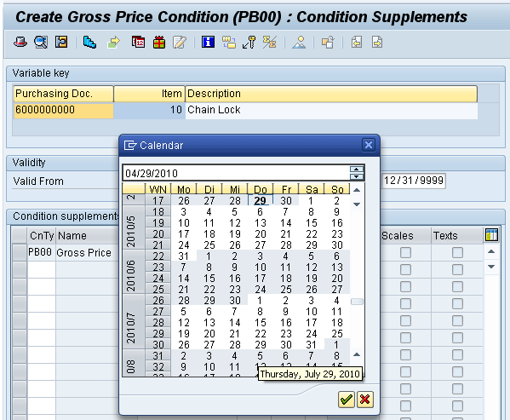Confirm calendar selection with green checkmark

point(346,400)
